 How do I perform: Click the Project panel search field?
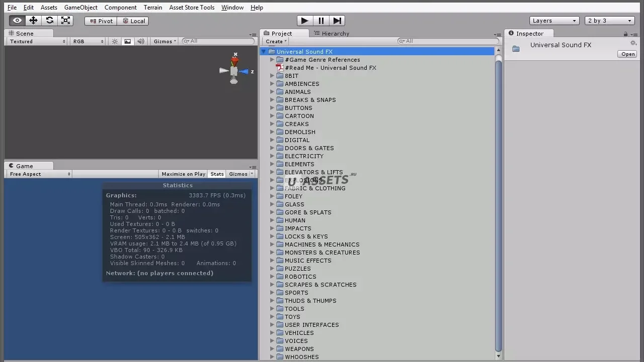[448, 41]
